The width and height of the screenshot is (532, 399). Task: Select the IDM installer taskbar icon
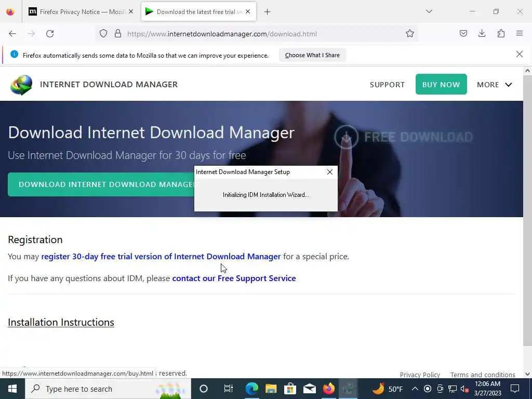348,389
